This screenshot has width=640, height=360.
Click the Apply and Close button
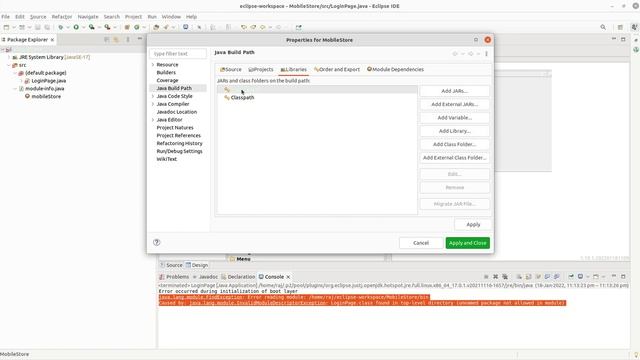tap(468, 243)
